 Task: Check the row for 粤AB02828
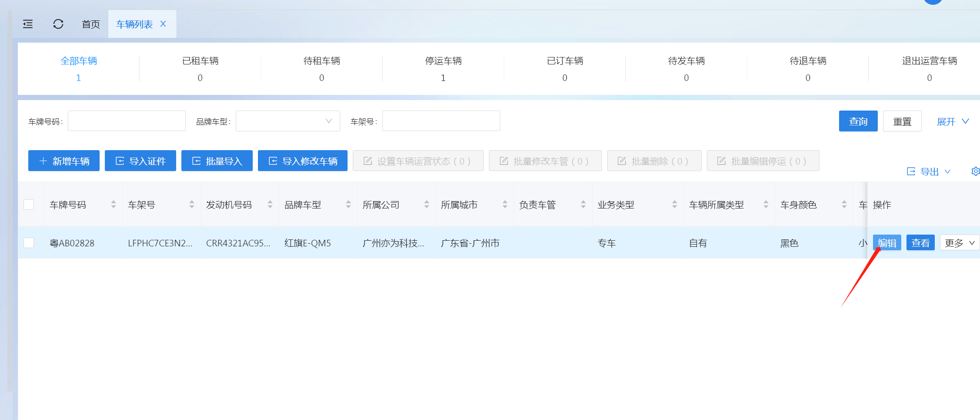29,243
